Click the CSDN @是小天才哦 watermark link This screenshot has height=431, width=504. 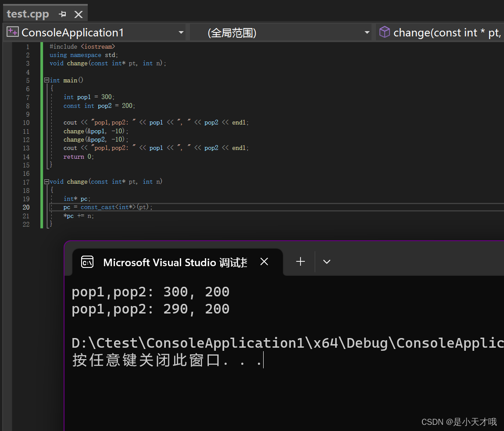[459, 422]
